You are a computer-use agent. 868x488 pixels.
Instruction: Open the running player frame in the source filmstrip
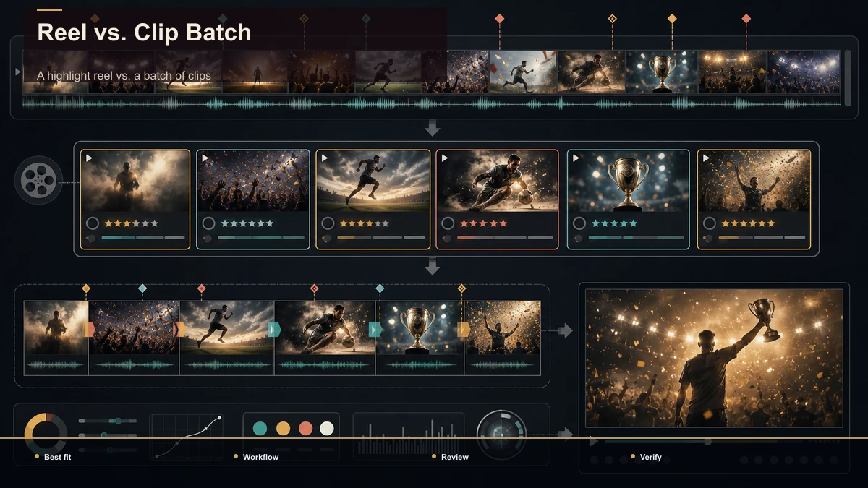[523, 72]
